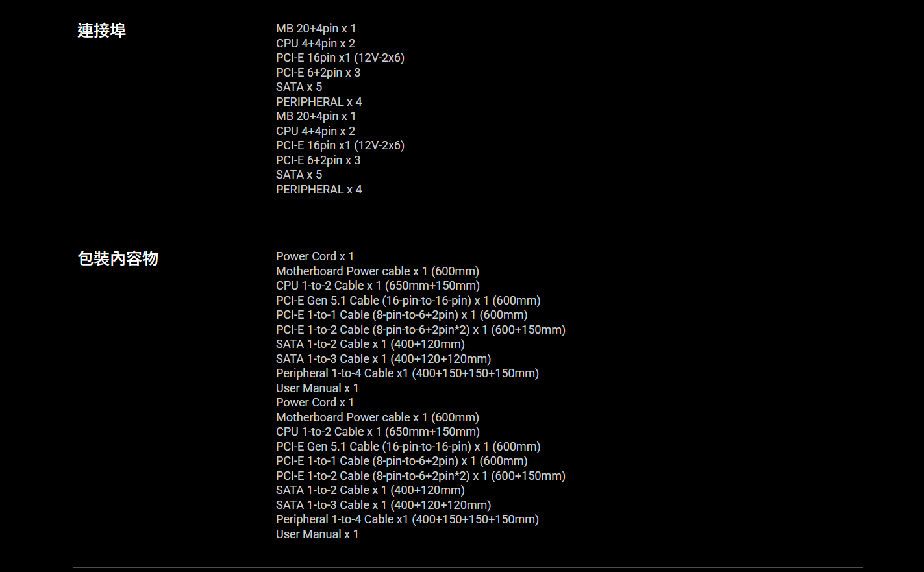Screen dimensions: 924x572
Task: Click the first PCI-E 16pin x1 (12V-2x6) line
Action: coord(340,58)
